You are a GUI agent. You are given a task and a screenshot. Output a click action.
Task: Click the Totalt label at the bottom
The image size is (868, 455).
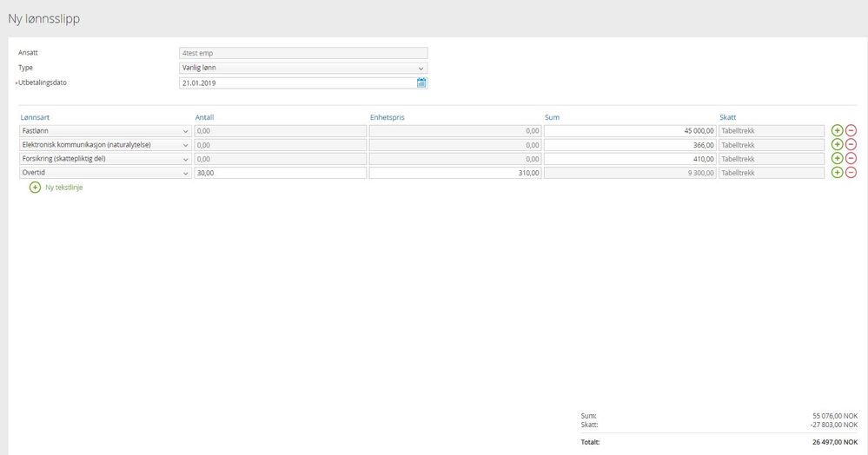point(590,442)
